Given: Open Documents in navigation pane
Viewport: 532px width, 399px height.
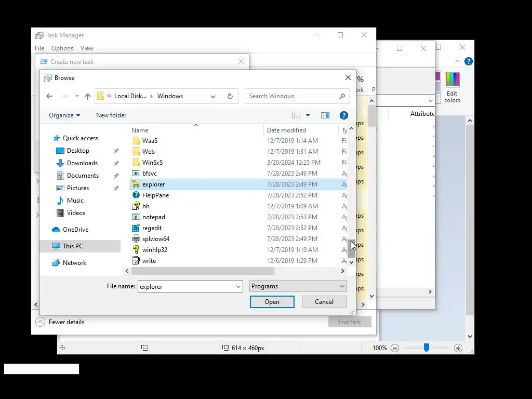Looking at the screenshot, I should click(x=83, y=176).
